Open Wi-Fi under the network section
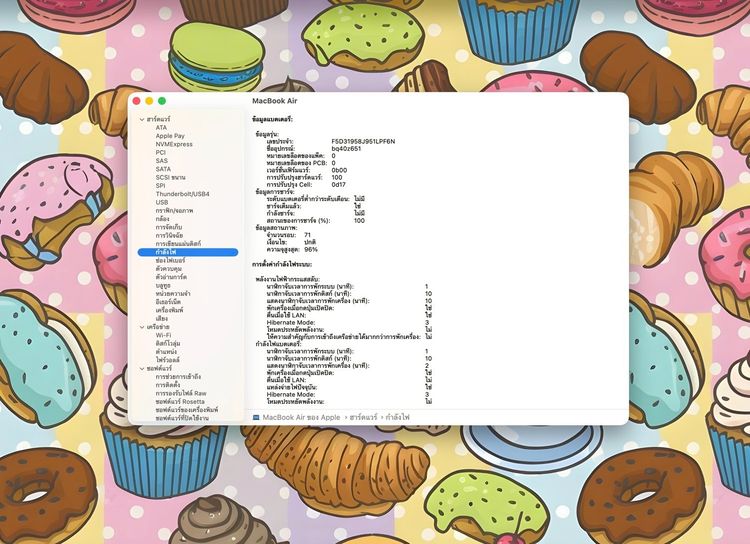This screenshot has width=750, height=544. (x=163, y=335)
